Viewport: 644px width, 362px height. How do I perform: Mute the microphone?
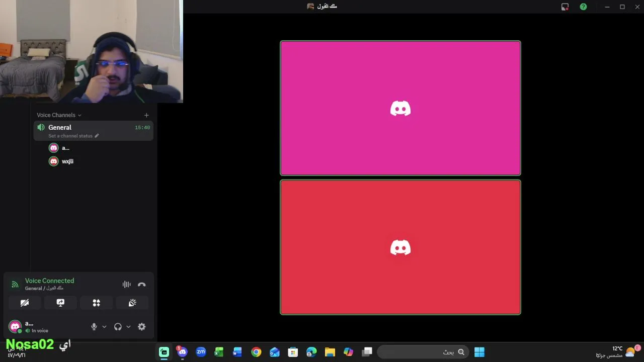coord(94,327)
